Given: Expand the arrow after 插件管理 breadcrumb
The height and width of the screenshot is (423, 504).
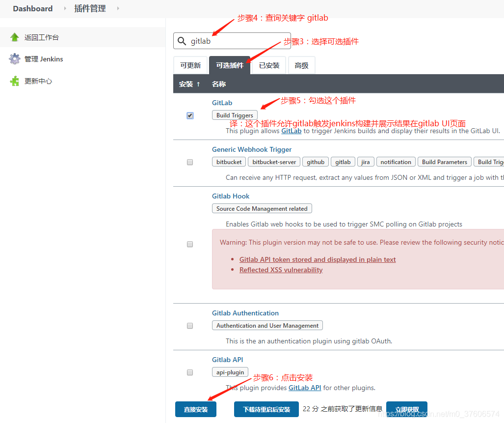Looking at the screenshot, I should [x=118, y=8].
